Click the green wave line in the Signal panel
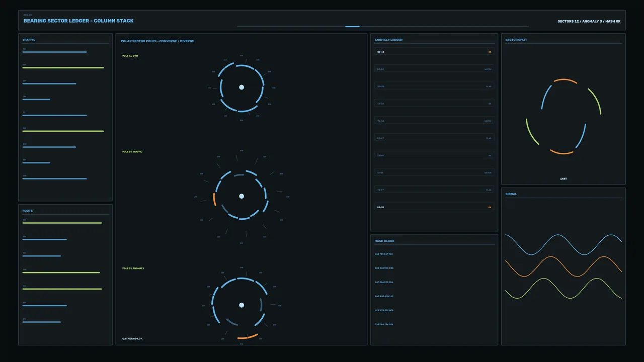This screenshot has height=362, width=644. point(563,289)
